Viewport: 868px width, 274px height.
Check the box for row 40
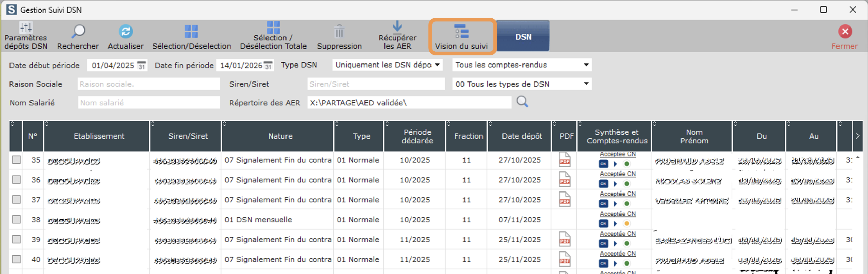click(16, 259)
